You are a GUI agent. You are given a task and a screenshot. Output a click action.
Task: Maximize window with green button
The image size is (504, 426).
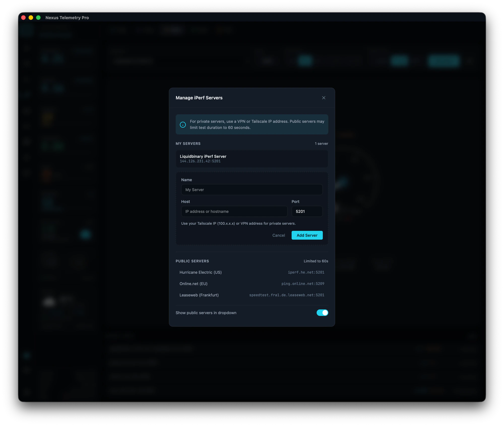(x=38, y=18)
